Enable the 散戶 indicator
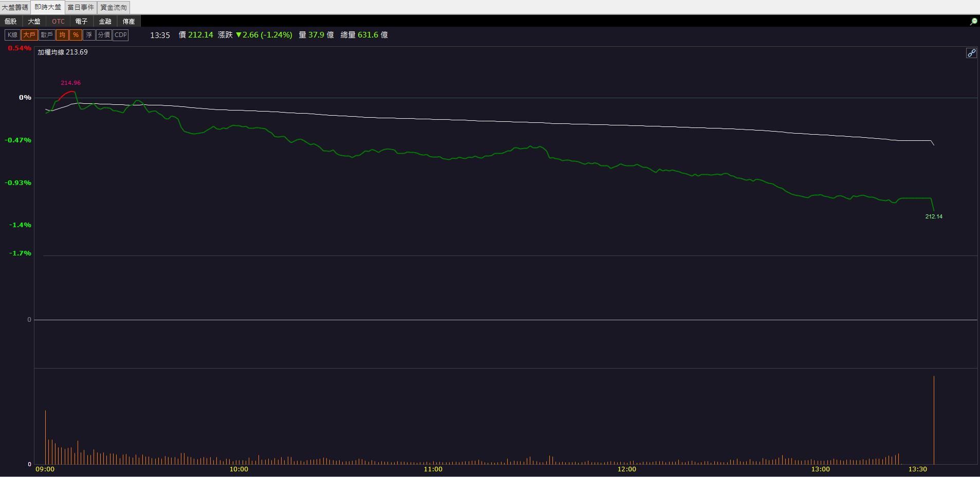The height and width of the screenshot is (477, 980). (47, 35)
